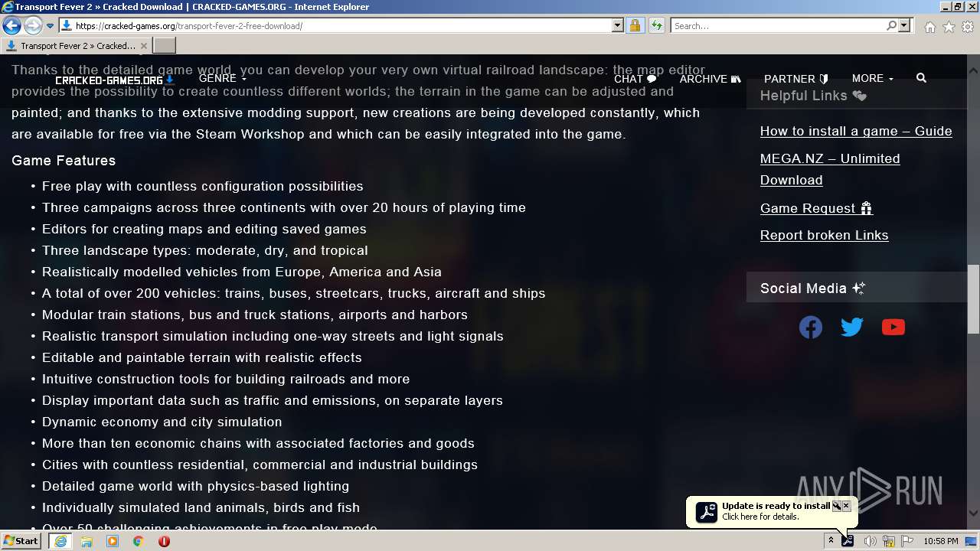This screenshot has height=551, width=980.
Task: Go back with the browser Back arrow
Action: click(x=11, y=25)
